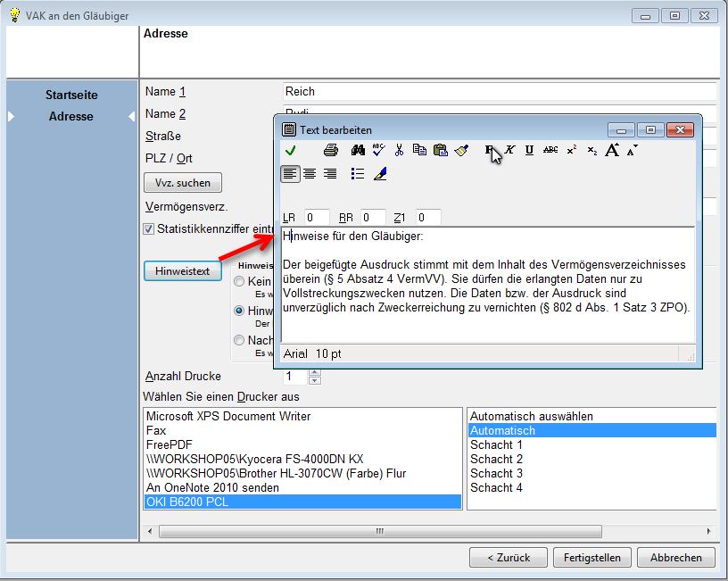
Task: Increase Anzahl Drucke with the up arrow
Action: point(314,372)
